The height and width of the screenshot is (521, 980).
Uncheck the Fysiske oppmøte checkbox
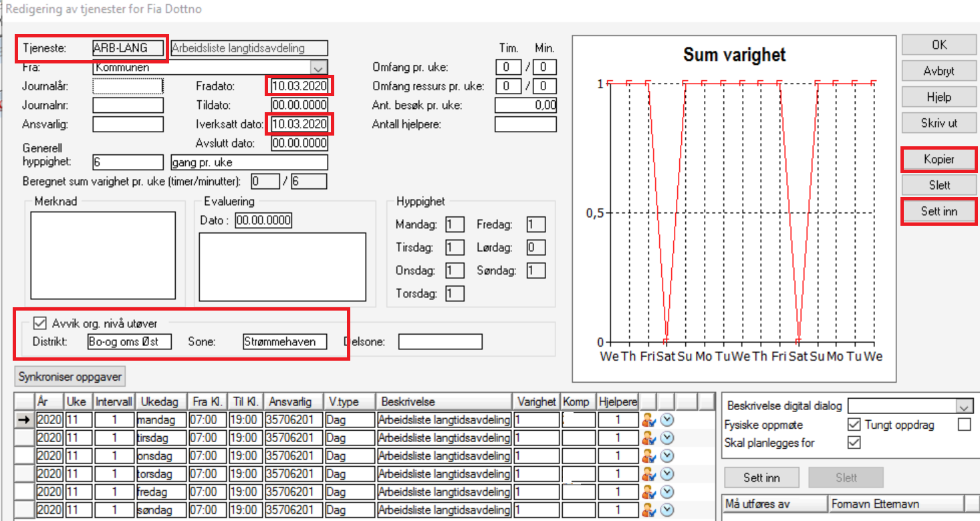point(854,424)
